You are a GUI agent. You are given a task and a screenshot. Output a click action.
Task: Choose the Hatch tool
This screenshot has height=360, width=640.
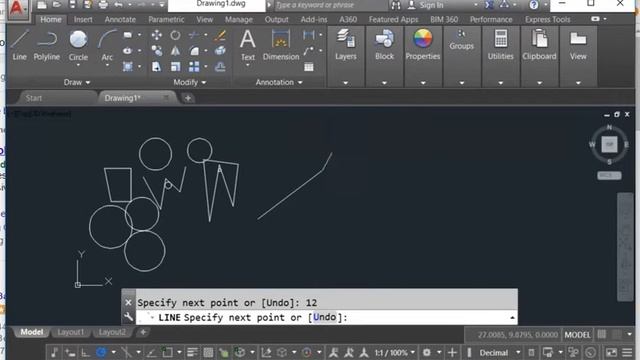point(128,67)
